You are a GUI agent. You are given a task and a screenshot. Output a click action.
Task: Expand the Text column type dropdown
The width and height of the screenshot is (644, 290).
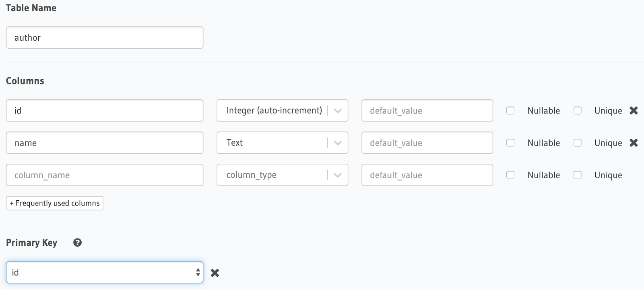[x=282, y=143]
